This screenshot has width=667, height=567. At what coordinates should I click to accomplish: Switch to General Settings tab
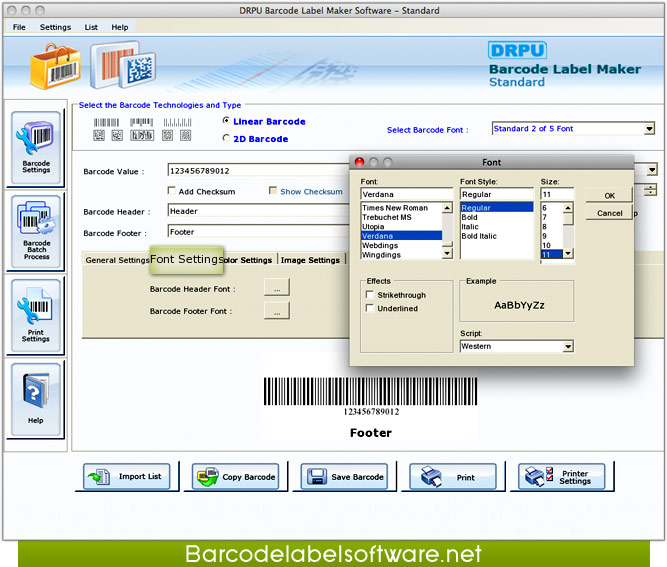pos(117,260)
